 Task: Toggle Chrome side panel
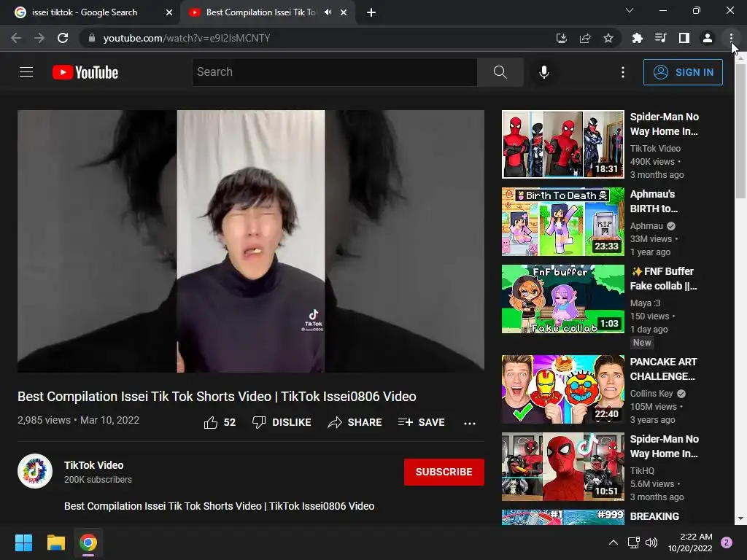pos(684,38)
